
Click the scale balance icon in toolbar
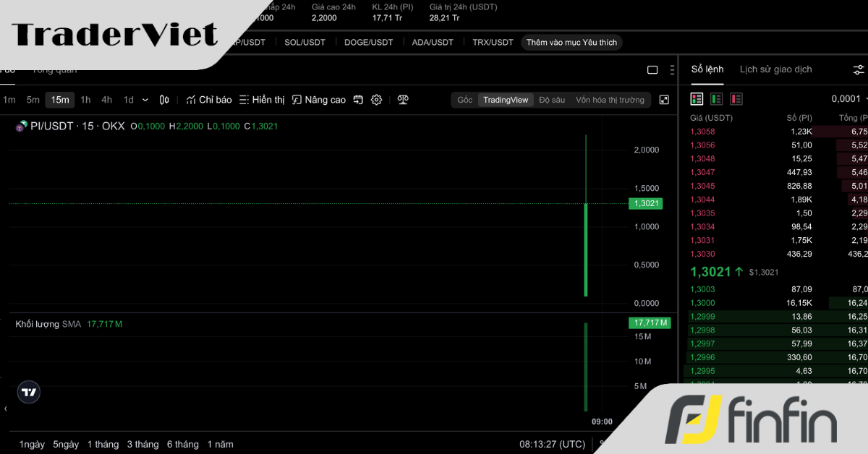point(403,100)
